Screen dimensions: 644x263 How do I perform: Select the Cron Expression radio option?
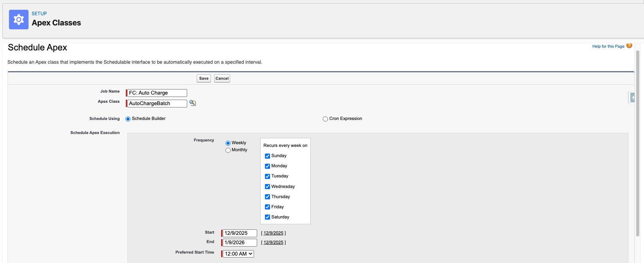[x=325, y=119]
